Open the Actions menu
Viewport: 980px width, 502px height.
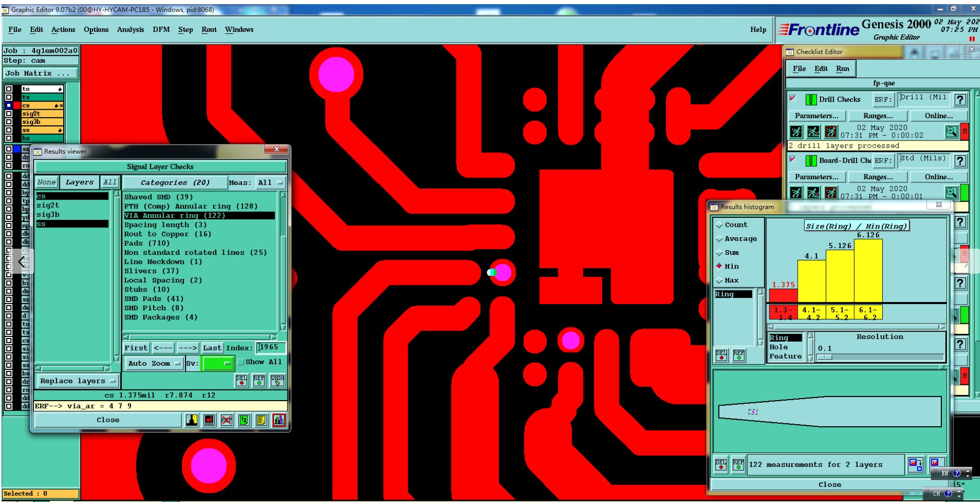63,30
